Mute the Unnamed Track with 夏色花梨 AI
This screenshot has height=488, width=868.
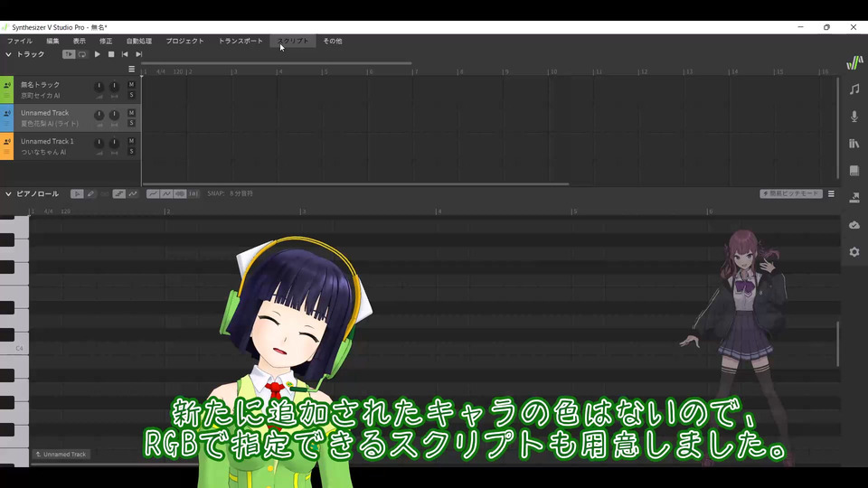(x=131, y=113)
